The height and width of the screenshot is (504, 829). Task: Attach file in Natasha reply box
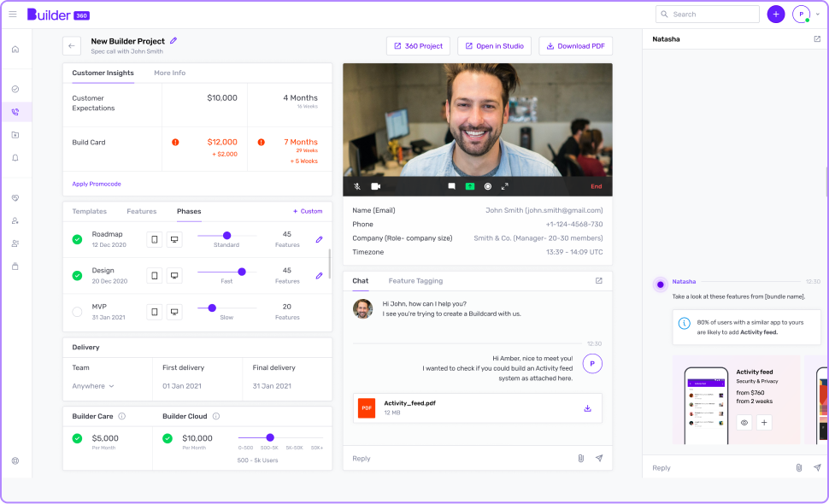799,467
